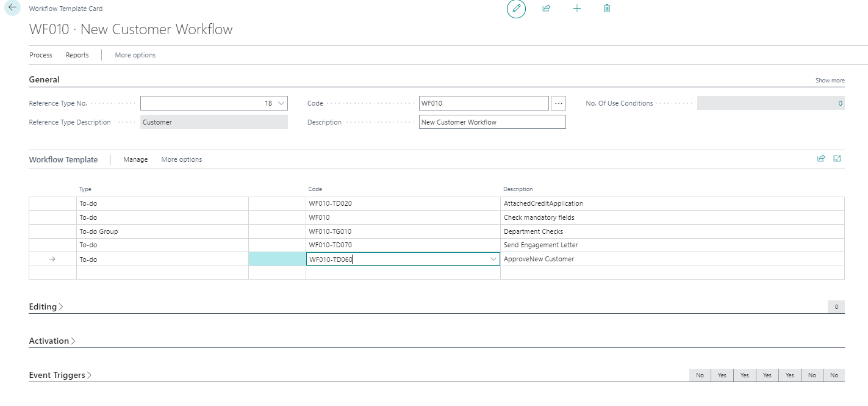Expand the Editing section
The image size is (868, 406).
coord(46,306)
